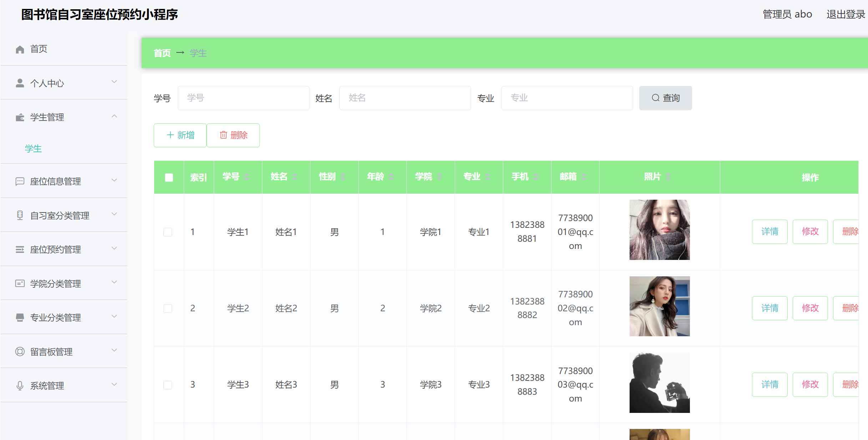The width and height of the screenshot is (868, 440).
Task: Click the 座位预约管理 list icon
Action: pyautogui.click(x=20, y=250)
